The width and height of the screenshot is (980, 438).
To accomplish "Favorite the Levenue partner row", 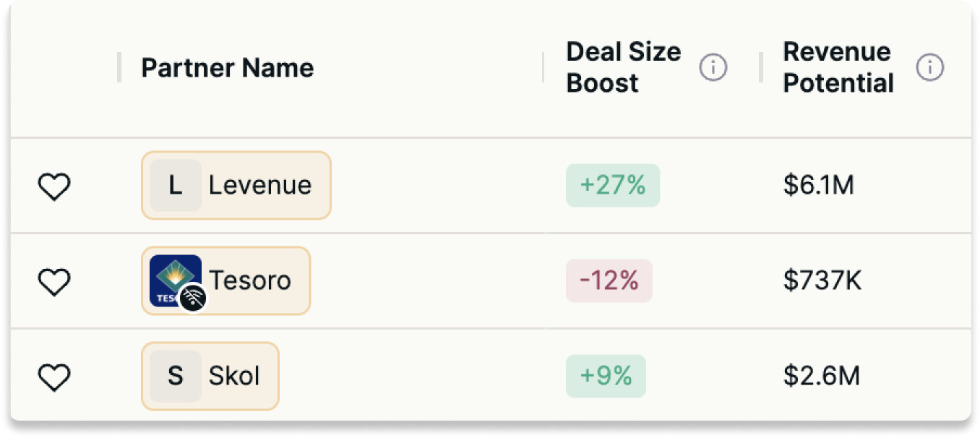I will point(54,187).
